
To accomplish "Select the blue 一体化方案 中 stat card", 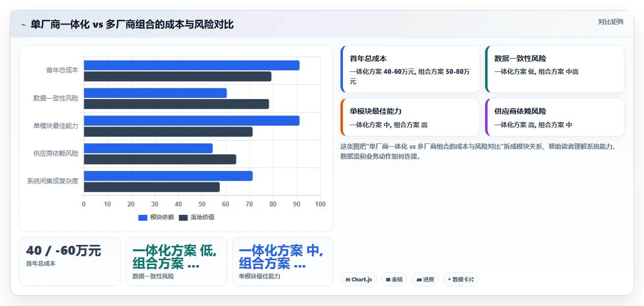I will coord(283,262).
